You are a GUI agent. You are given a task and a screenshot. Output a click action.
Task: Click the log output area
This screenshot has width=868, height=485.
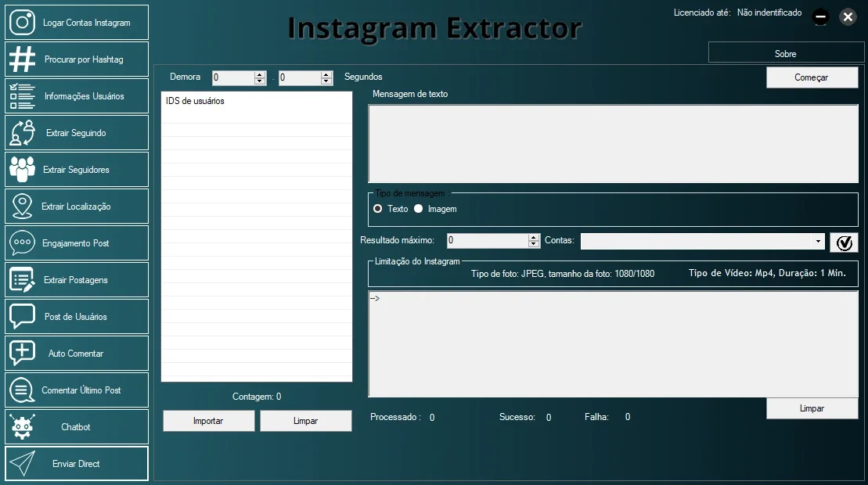coord(614,344)
